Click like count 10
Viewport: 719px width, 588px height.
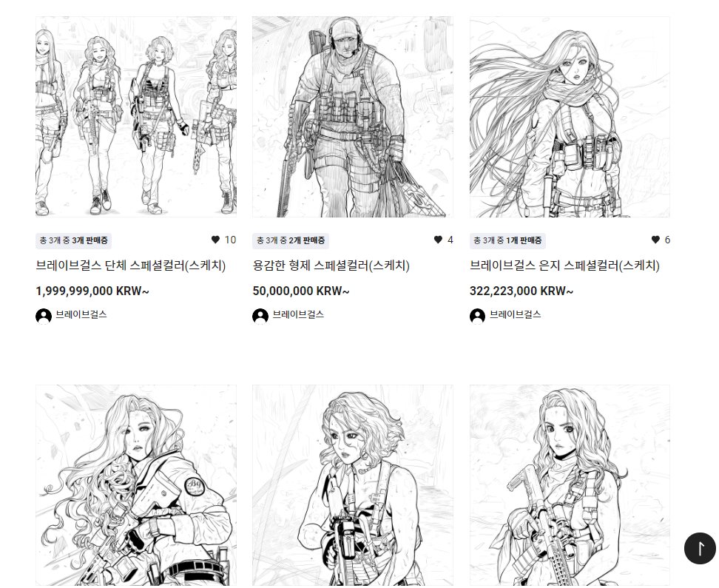click(230, 240)
